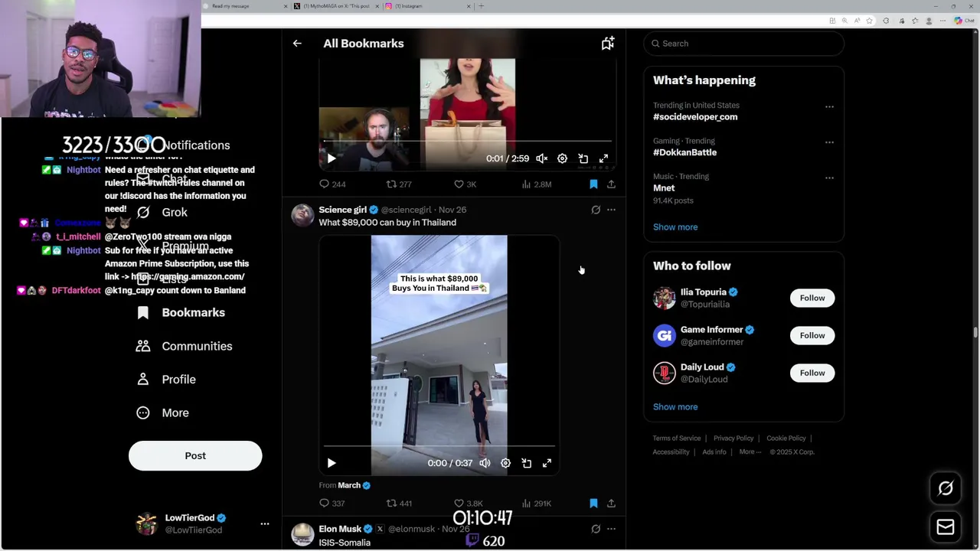Share the top post
The image size is (980, 551).
(x=611, y=184)
